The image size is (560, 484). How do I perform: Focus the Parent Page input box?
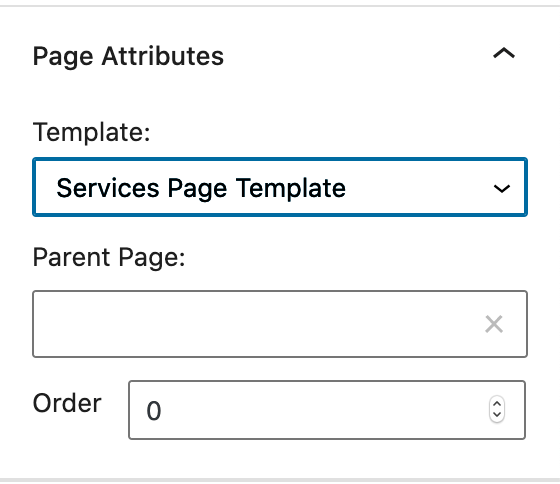point(280,324)
